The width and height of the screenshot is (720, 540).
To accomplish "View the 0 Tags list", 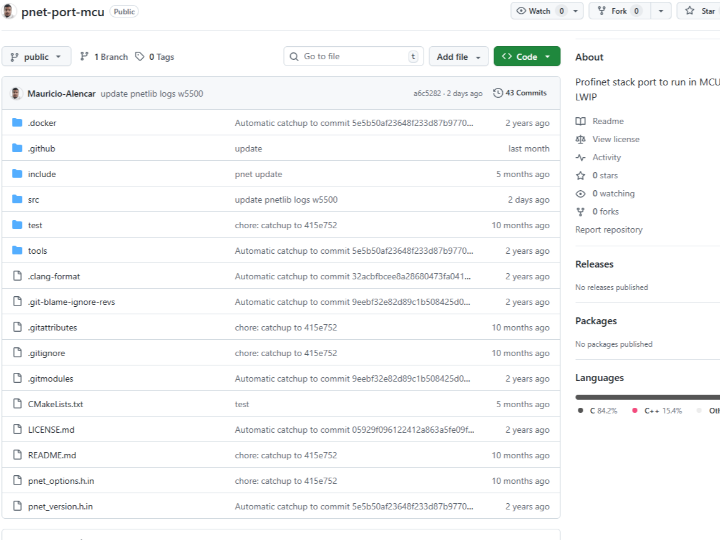I will click(x=155, y=57).
